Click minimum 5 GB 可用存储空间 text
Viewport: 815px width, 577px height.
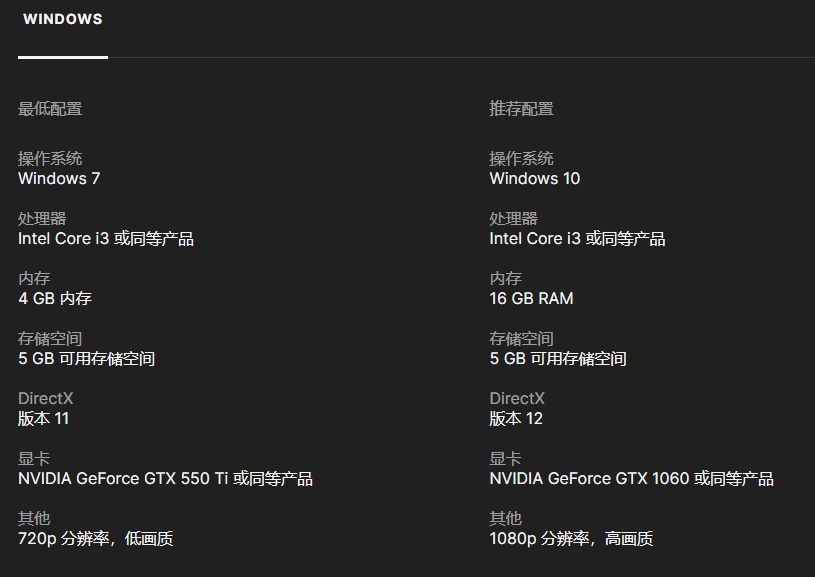(86, 359)
